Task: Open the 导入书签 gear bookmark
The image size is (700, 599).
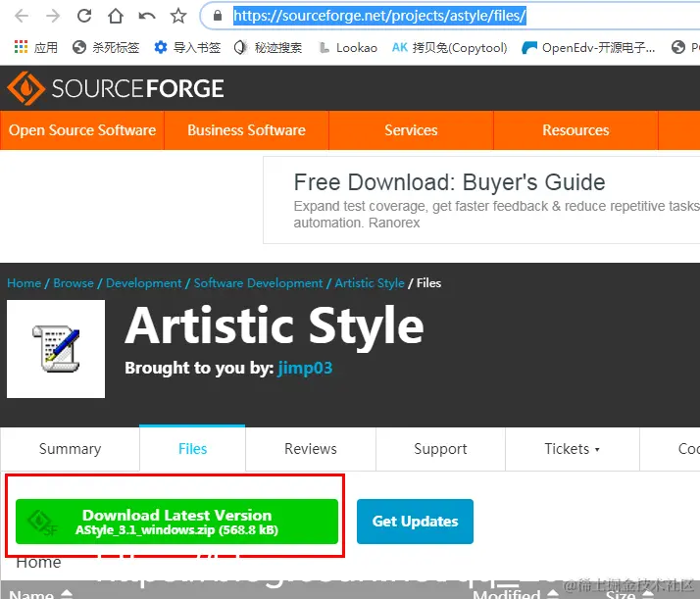Action: click(x=187, y=47)
